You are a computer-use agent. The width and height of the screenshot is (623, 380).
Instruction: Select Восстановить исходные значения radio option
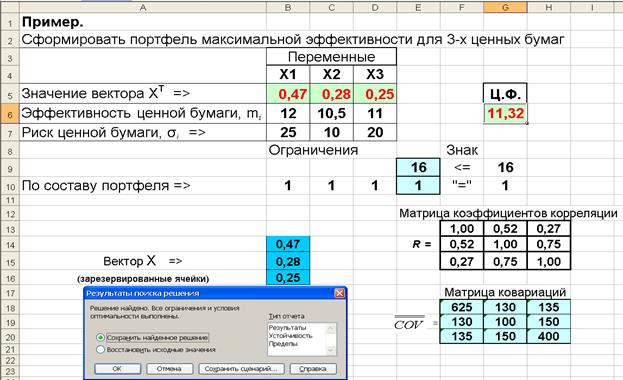coord(156,350)
